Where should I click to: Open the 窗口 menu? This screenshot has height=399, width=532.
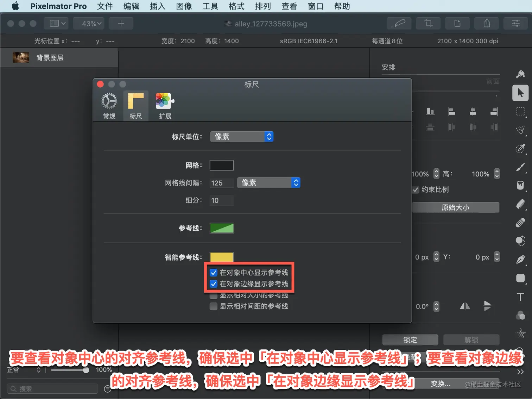click(316, 6)
